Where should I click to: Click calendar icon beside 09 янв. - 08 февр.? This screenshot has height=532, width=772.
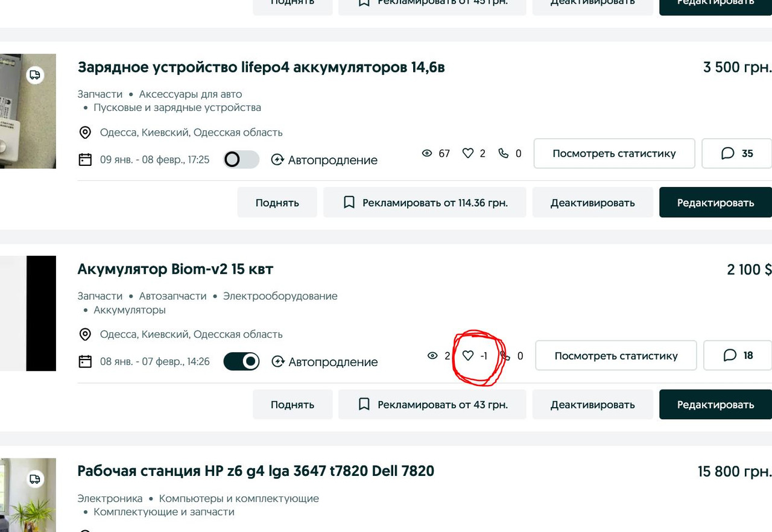coord(85,159)
